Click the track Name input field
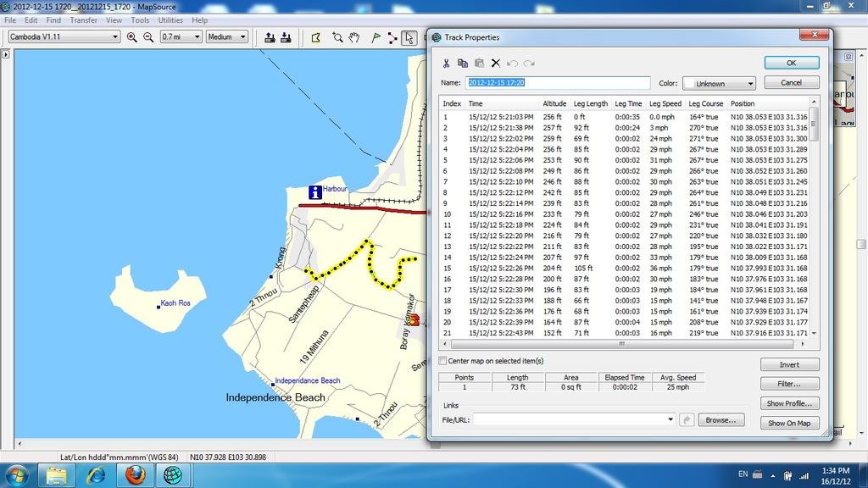This screenshot has width=868, height=488. tap(558, 83)
